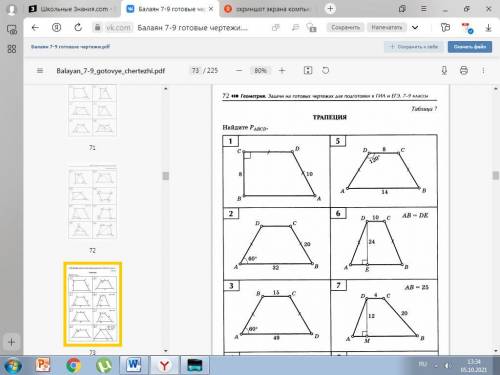Click the protection shield icon in toolbar
This screenshot has height=375, width=500.
pyautogui.click(x=445, y=28)
